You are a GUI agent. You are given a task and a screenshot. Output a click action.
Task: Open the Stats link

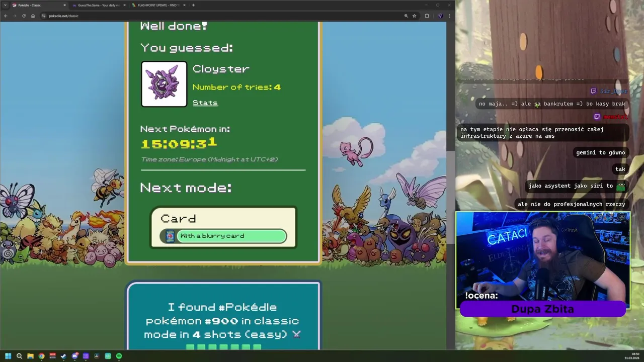pyautogui.click(x=205, y=103)
